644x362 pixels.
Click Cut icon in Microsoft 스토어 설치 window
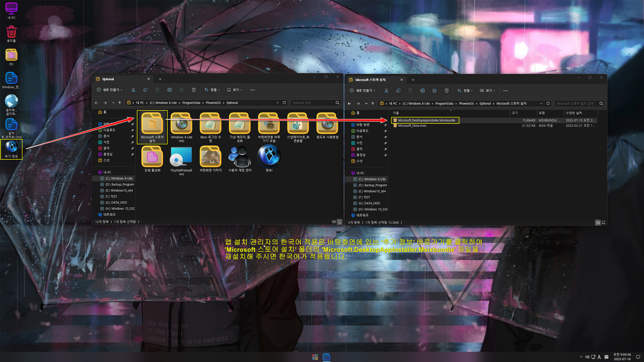pyautogui.click(x=386, y=90)
